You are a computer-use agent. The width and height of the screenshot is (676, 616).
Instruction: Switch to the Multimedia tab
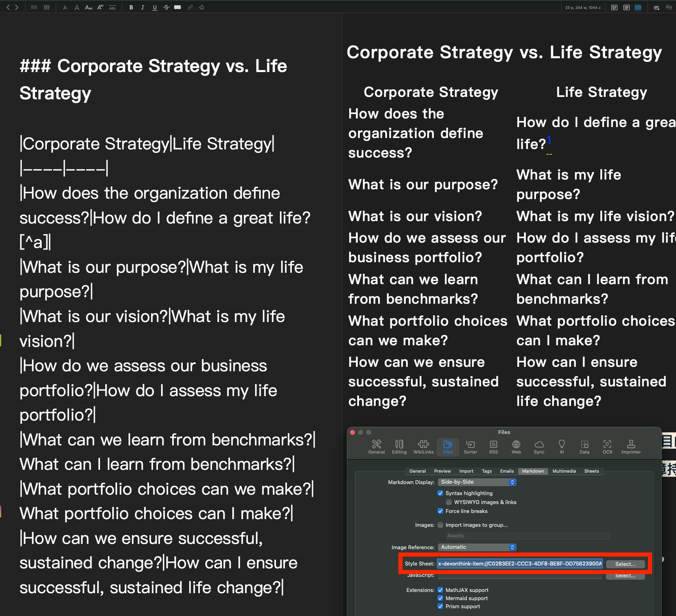(564, 471)
